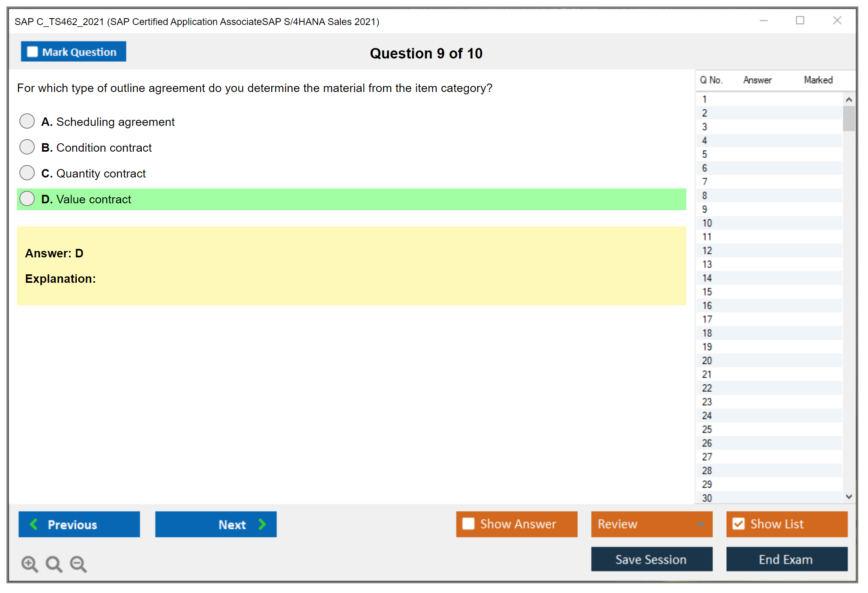Click the reset zoom magnifier icon
The height and width of the screenshot is (593, 868).
point(54,564)
